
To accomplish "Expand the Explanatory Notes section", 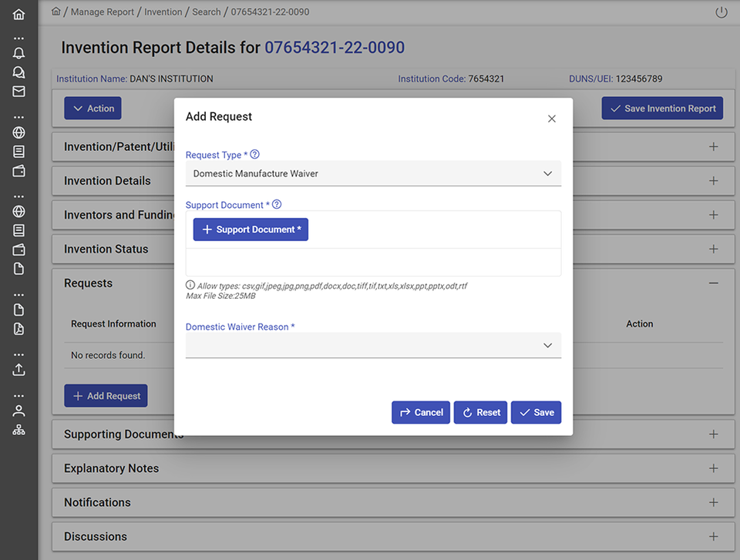I will pos(713,468).
